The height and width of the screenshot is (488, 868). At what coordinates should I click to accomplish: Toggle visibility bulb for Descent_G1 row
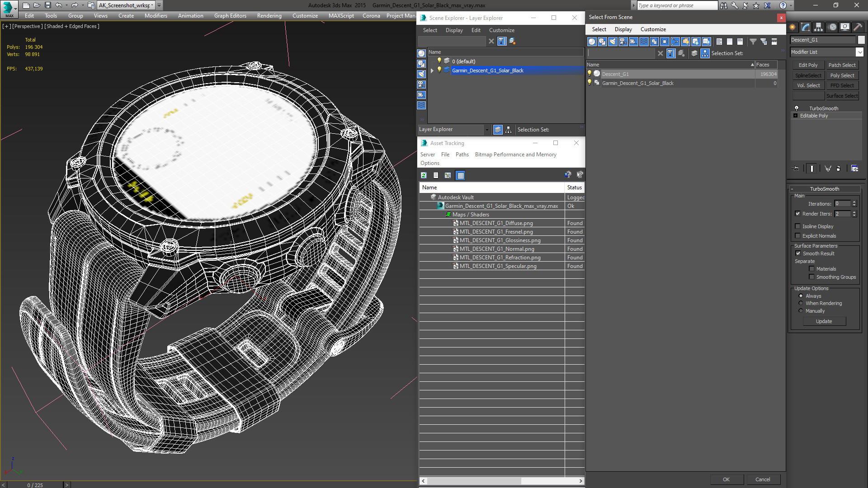pos(590,74)
